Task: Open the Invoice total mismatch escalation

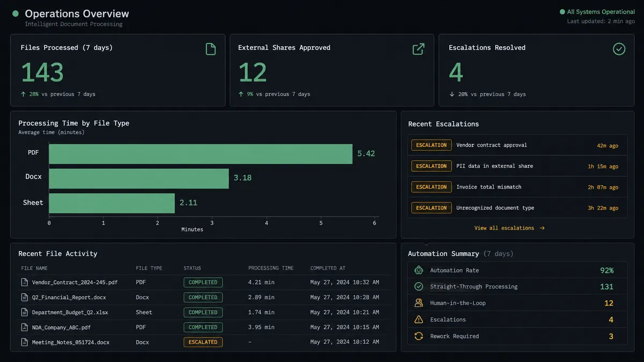Action: [x=517, y=187]
